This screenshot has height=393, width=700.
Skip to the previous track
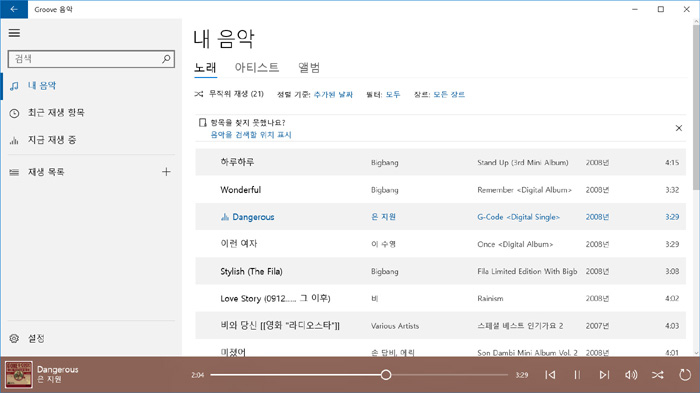[550, 375]
